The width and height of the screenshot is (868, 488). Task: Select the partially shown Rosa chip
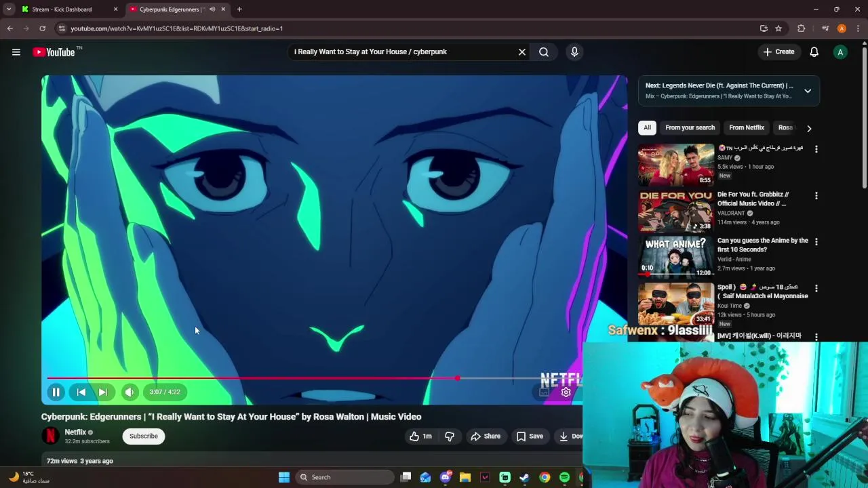pyautogui.click(x=785, y=127)
